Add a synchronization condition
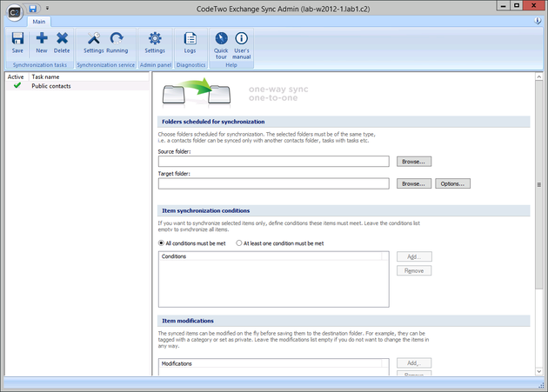 pyautogui.click(x=414, y=256)
